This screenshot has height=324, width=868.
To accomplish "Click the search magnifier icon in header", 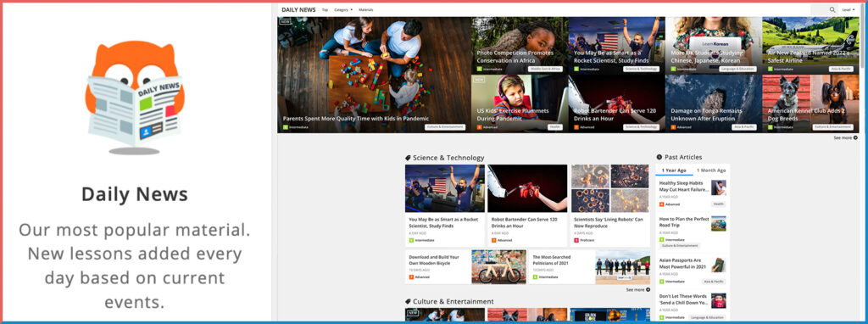I will point(832,9).
